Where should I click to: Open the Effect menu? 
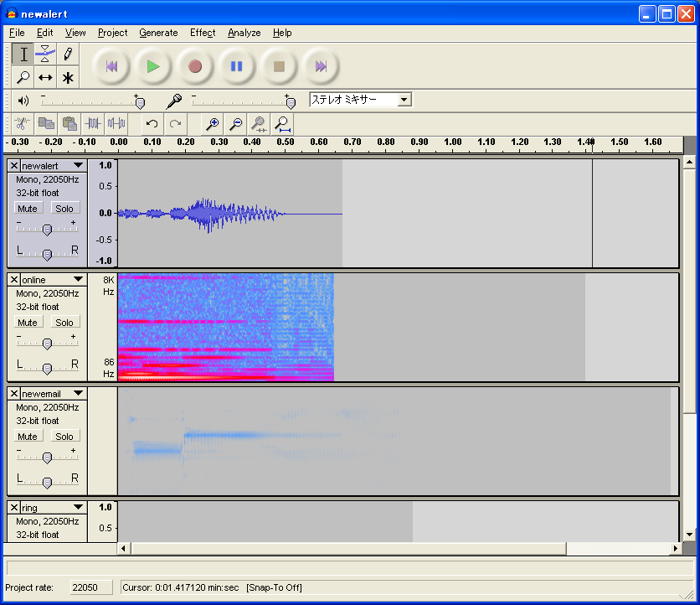click(x=203, y=33)
